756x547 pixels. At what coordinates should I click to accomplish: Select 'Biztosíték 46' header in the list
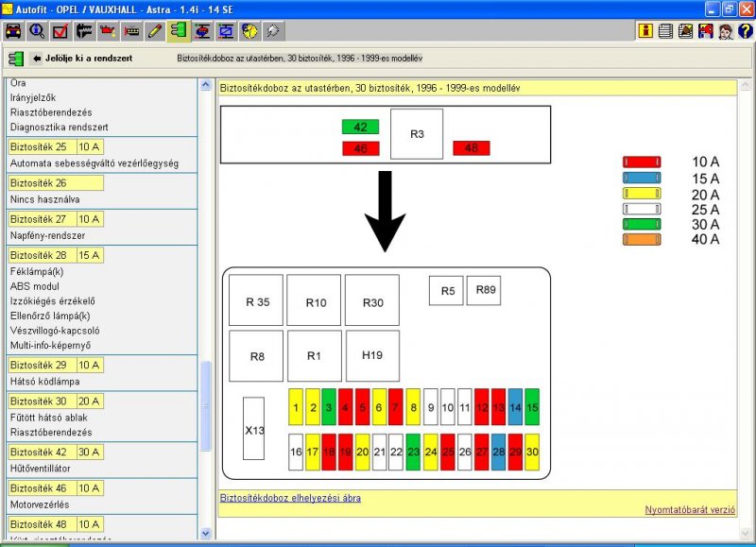coord(56,488)
